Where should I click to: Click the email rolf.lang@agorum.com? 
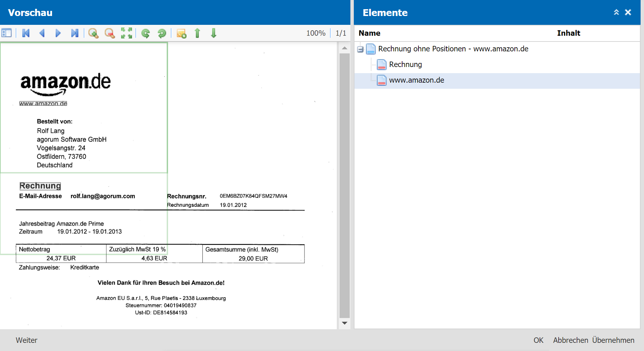coord(103,196)
